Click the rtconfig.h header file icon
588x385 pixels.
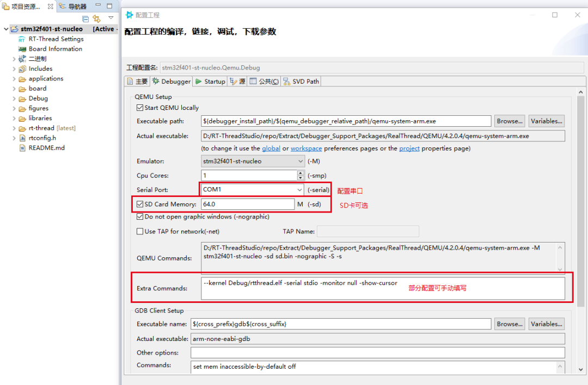point(22,138)
